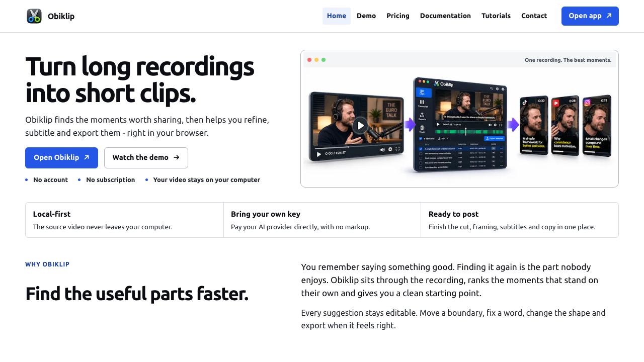Click the Obiklip brand name in header
This screenshot has width=644, height=362.
tap(61, 16)
